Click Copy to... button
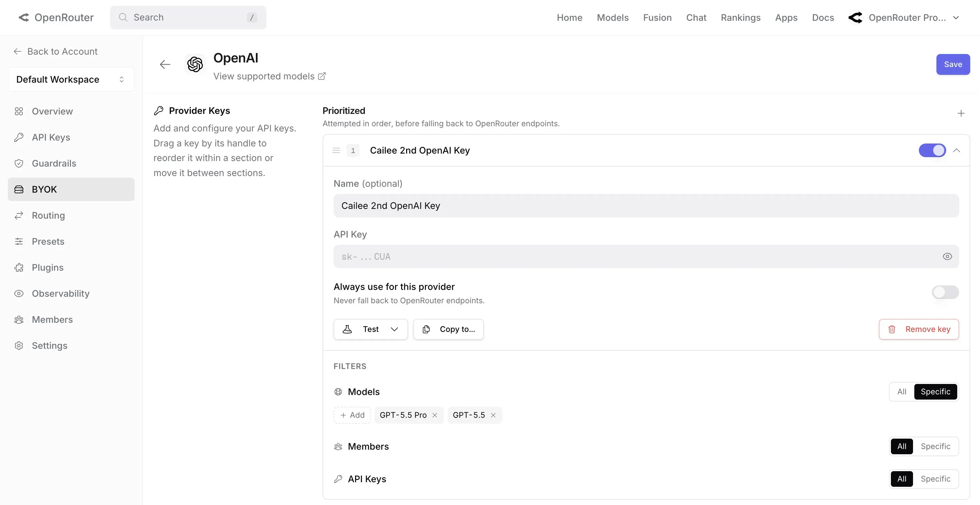 [448, 329]
